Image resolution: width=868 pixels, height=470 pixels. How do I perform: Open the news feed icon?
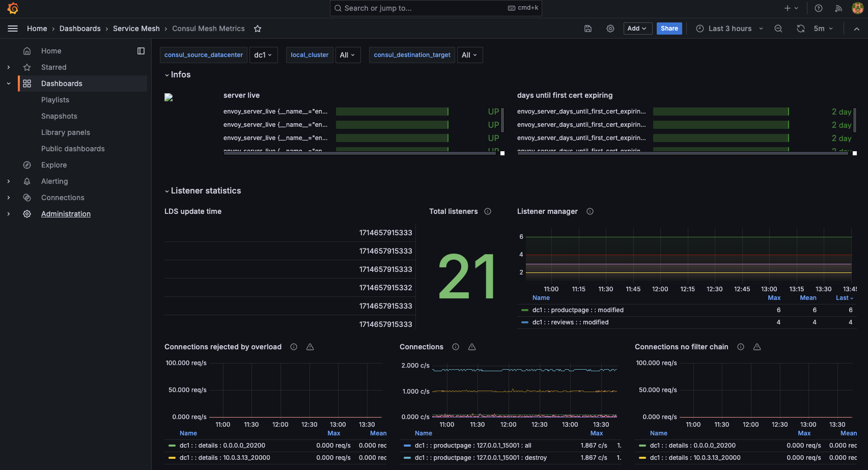pos(838,8)
